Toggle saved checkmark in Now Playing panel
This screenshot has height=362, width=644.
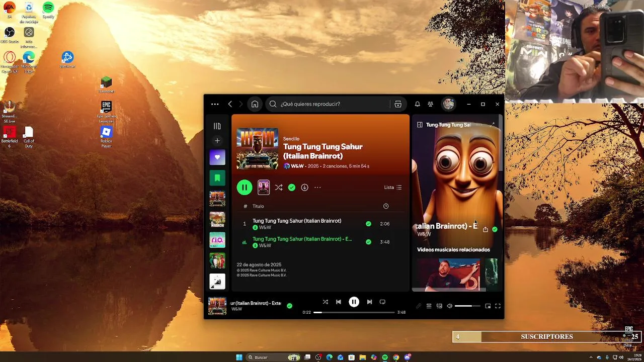[x=495, y=229]
